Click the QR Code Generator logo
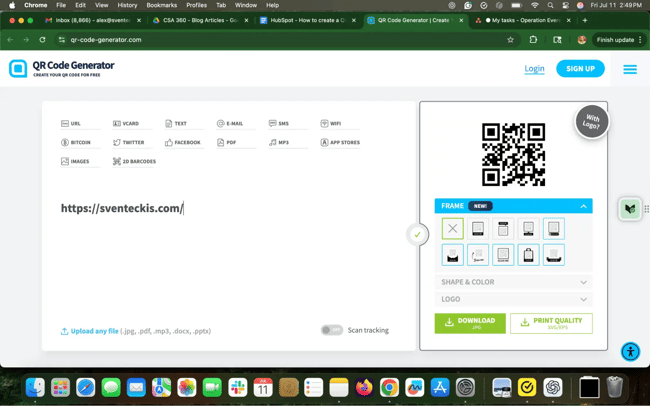The image size is (650, 406). click(61, 68)
